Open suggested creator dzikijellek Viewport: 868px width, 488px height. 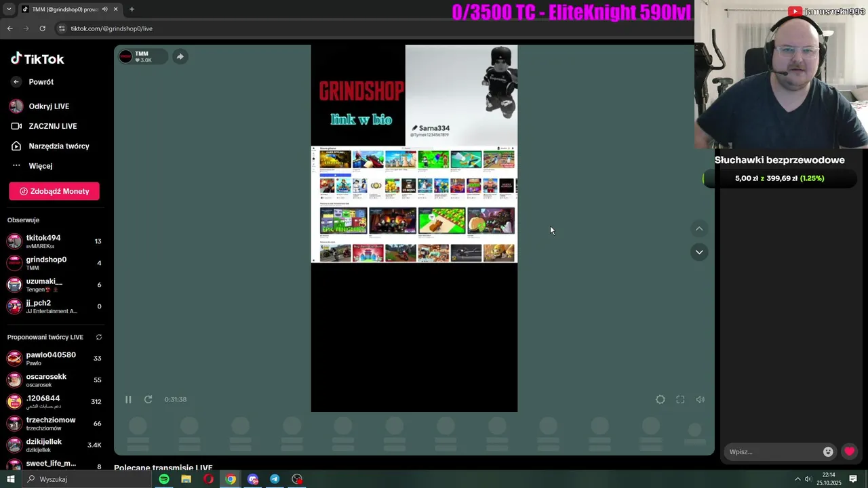tap(54, 445)
